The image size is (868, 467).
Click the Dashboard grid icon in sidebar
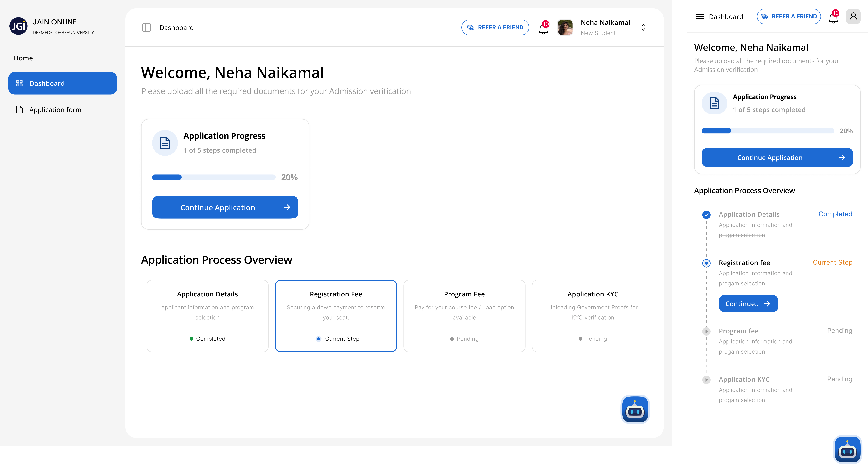tap(20, 83)
